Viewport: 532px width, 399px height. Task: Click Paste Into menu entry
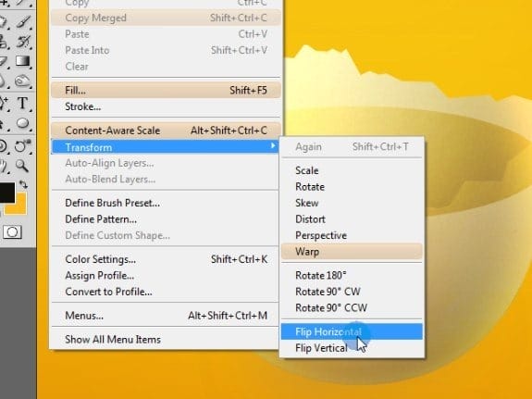point(166,50)
